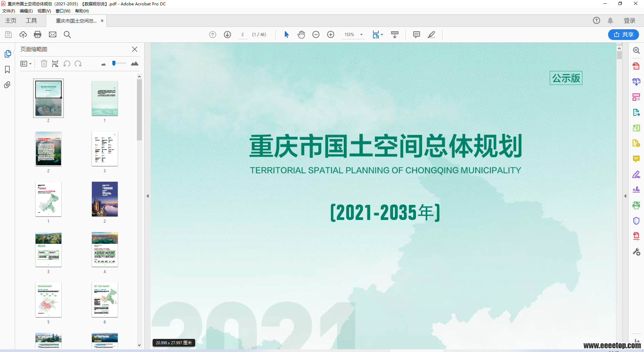Select the thumbnail labeled 5 with map
This screenshot has height=352, width=644.
[48, 300]
